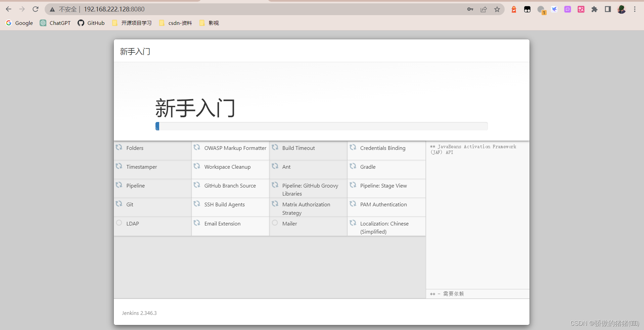Click JavaBeans Activation Framework log entry

(473, 150)
